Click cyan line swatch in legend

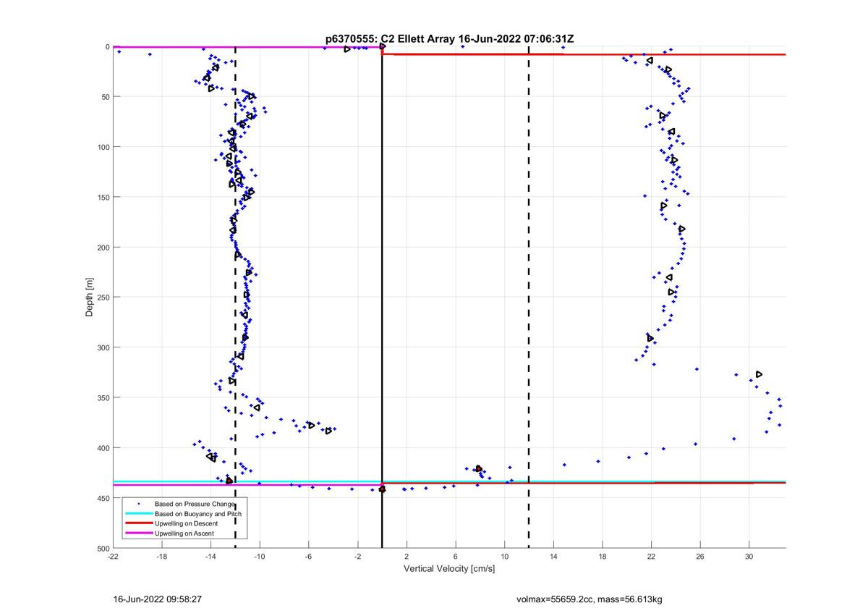(x=138, y=513)
